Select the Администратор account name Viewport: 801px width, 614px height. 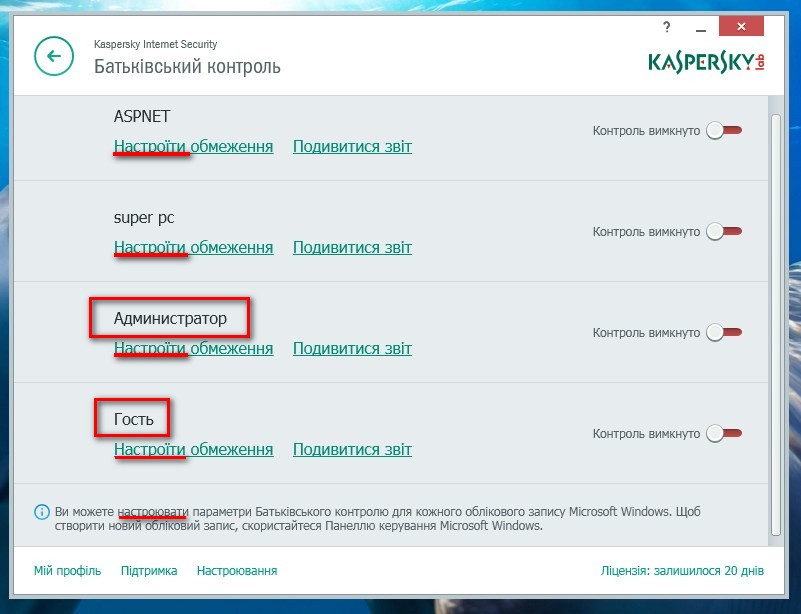point(170,319)
